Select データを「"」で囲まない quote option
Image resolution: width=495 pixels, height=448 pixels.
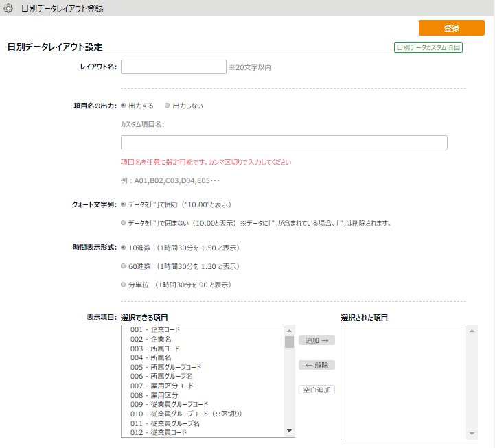pos(124,223)
